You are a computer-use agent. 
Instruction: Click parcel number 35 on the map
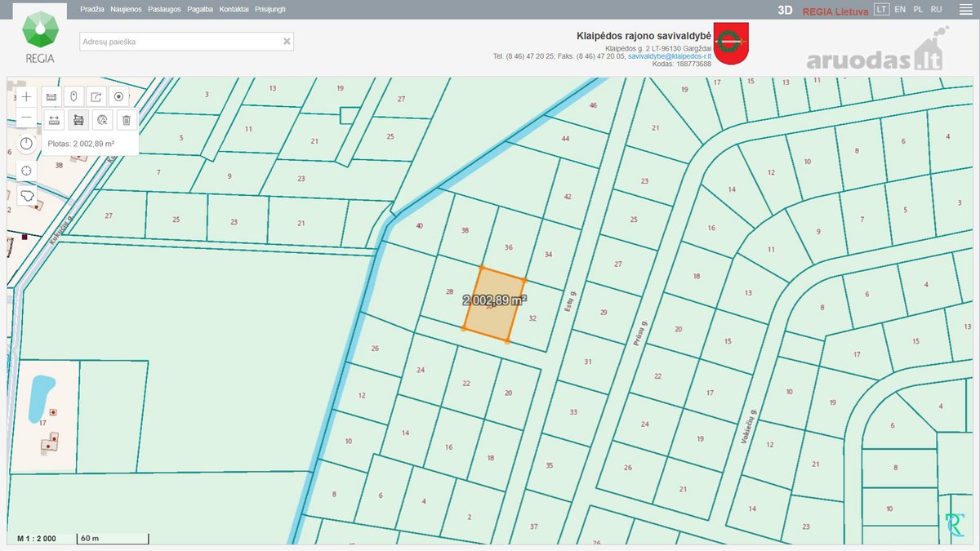[550, 465]
